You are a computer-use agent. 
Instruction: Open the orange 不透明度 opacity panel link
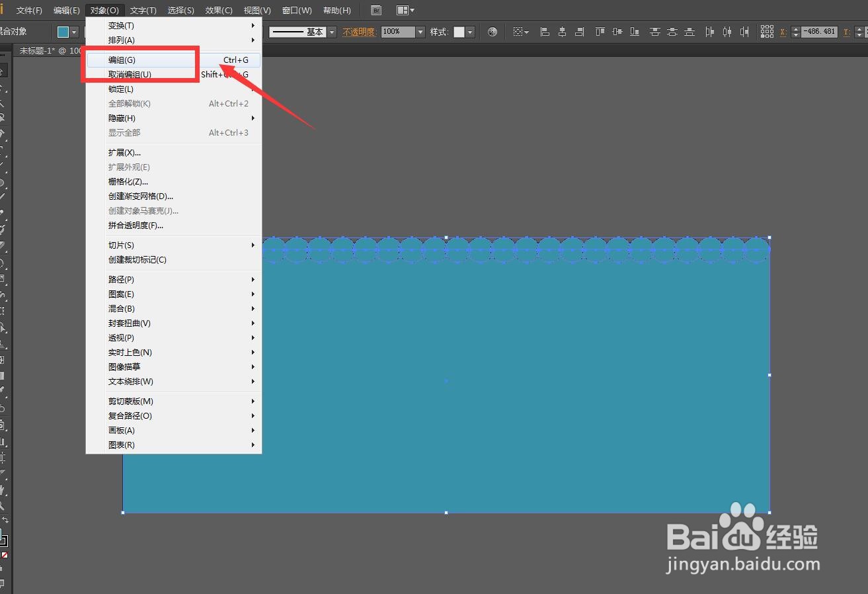pyautogui.click(x=359, y=32)
